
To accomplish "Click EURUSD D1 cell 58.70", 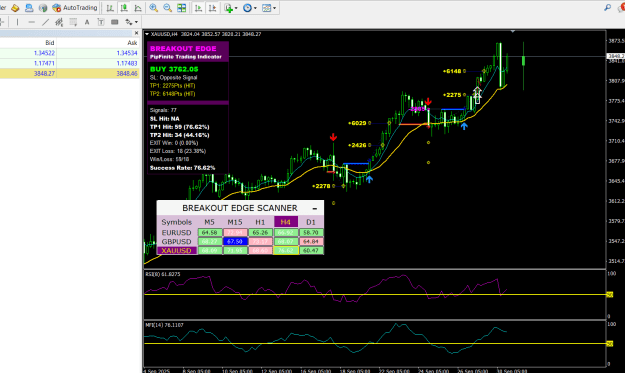I will click(x=311, y=232).
